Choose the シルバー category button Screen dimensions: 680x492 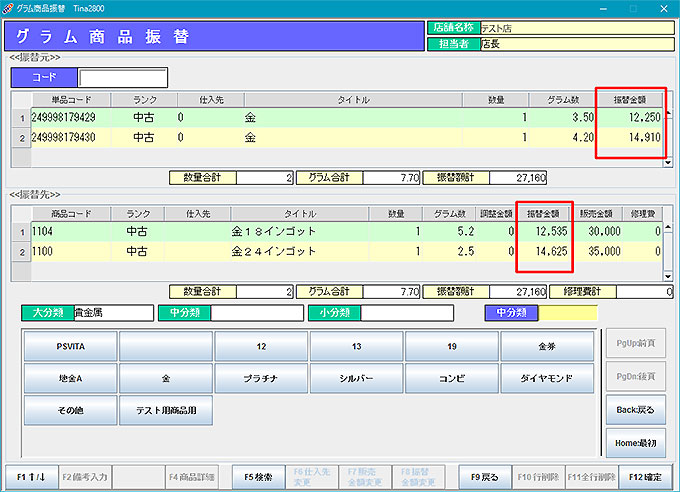[x=356, y=378]
